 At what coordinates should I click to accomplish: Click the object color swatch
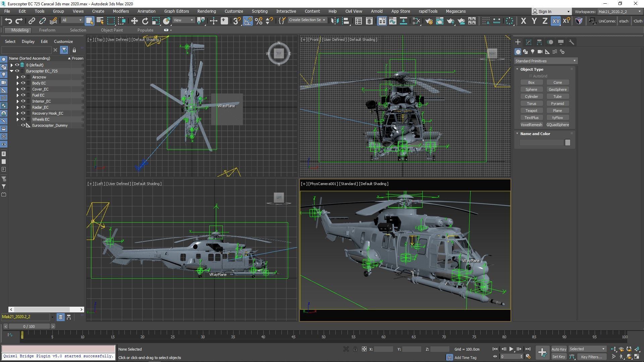click(x=568, y=143)
